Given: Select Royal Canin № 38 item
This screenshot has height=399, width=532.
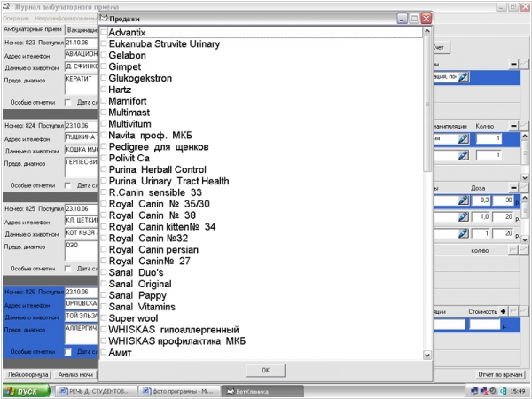Looking at the screenshot, I should 152,215.
